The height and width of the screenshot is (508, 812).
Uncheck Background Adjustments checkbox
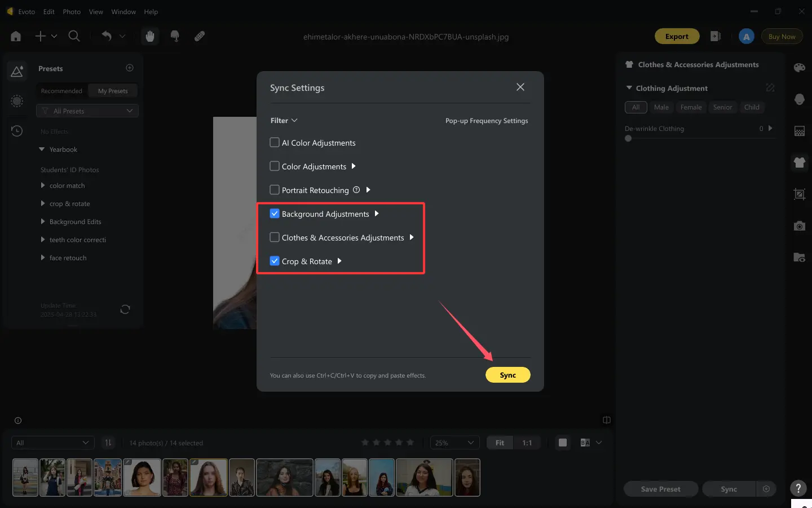[x=275, y=213]
